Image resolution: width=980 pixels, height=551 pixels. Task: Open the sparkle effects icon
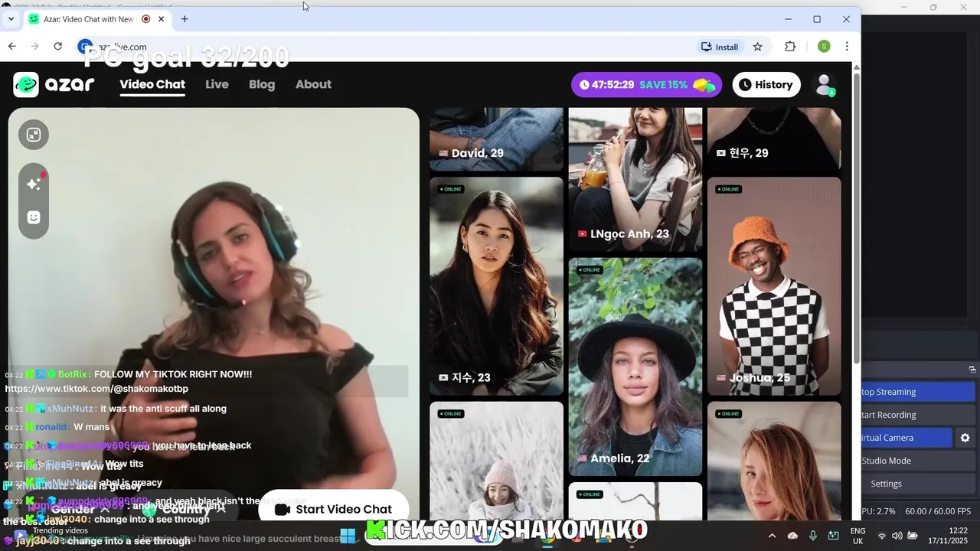pyautogui.click(x=34, y=184)
